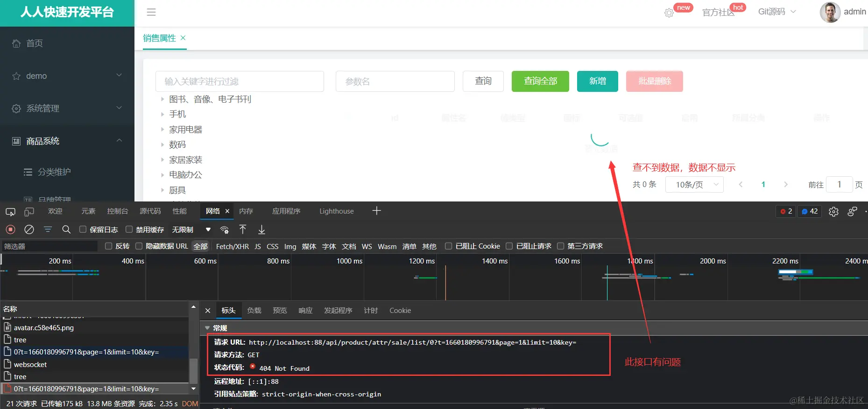Export HAR file with download arrow
Screen dimensions: 868x409
[x=261, y=229]
